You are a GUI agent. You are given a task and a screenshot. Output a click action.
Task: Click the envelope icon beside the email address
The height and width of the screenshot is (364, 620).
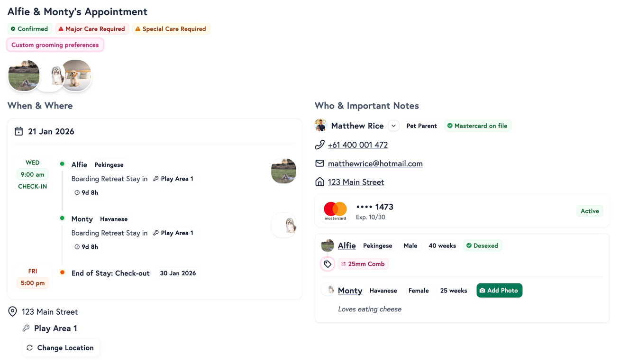pos(319,163)
